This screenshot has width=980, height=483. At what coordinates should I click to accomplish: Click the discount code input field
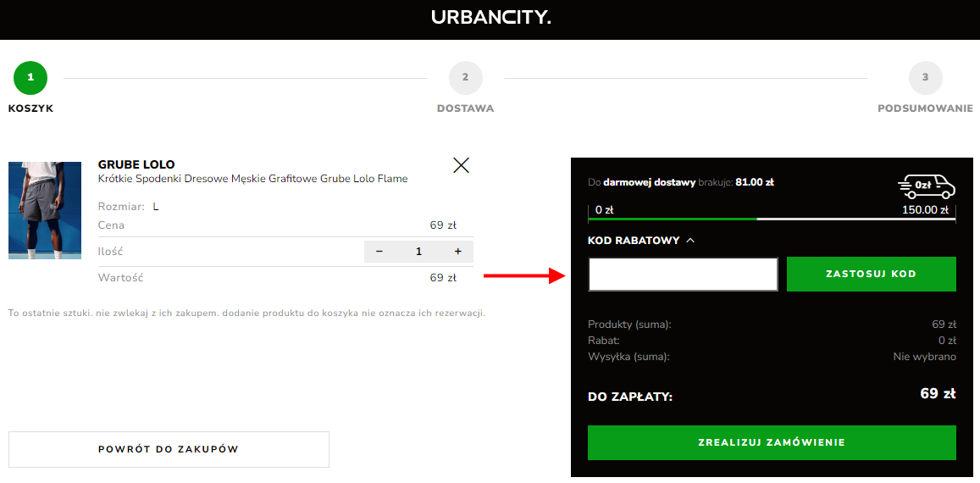tap(683, 274)
